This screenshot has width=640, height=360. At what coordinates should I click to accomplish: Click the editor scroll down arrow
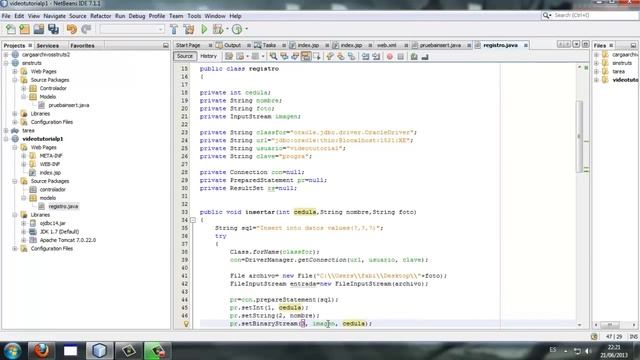[x=580, y=325]
